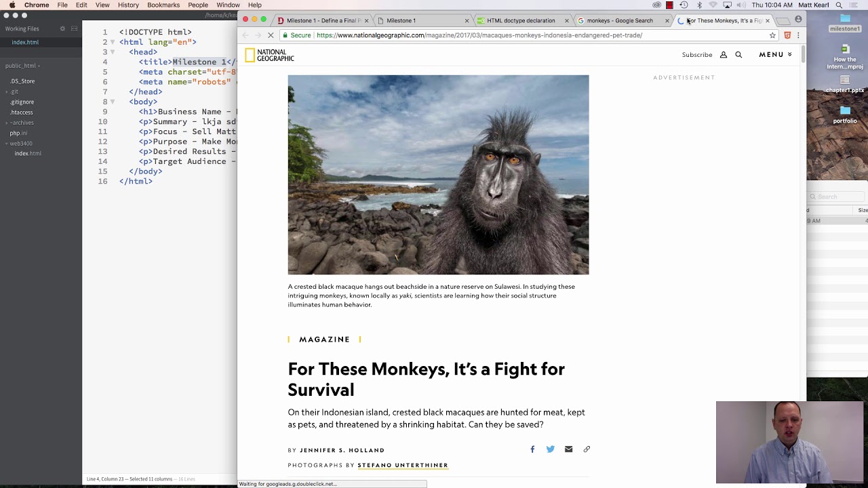868x488 pixels.
Task: Fold the body tag on line 8
Action: point(113,102)
